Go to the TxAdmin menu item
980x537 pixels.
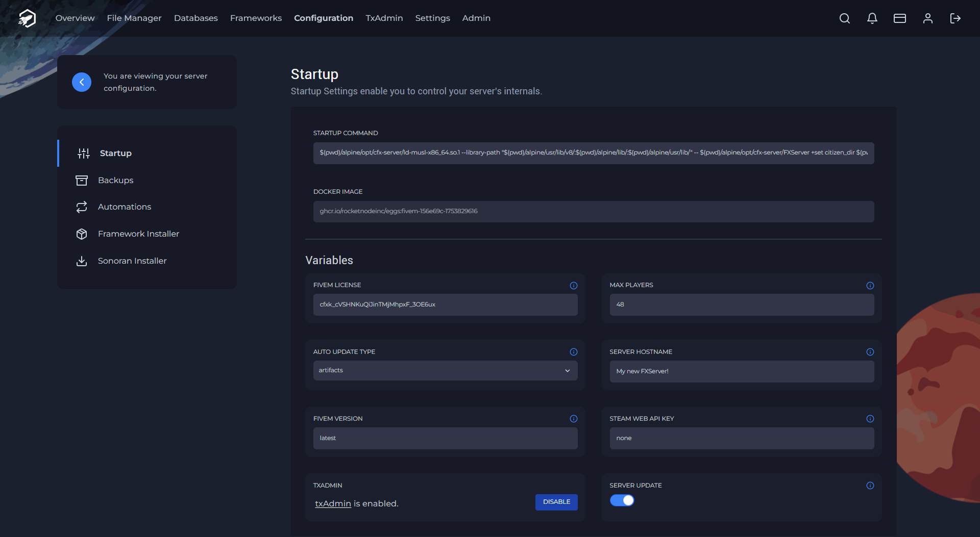pyautogui.click(x=384, y=18)
